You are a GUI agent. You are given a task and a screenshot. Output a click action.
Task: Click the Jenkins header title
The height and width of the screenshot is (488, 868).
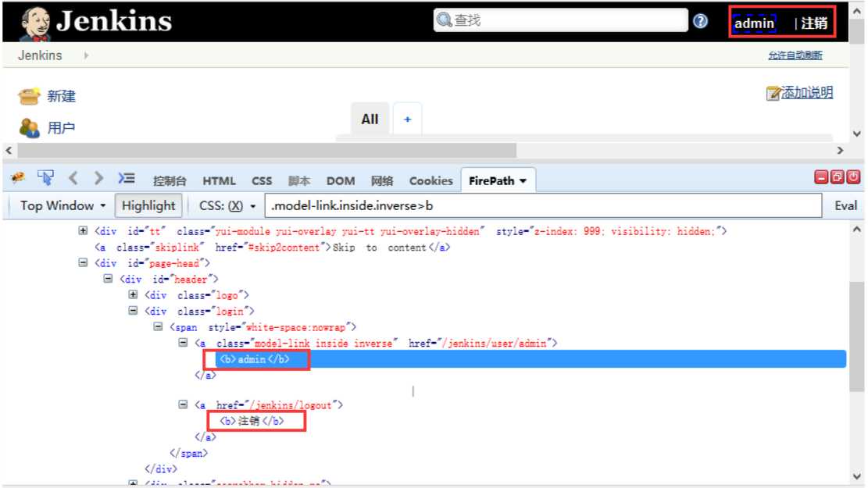[x=114, y=21]
